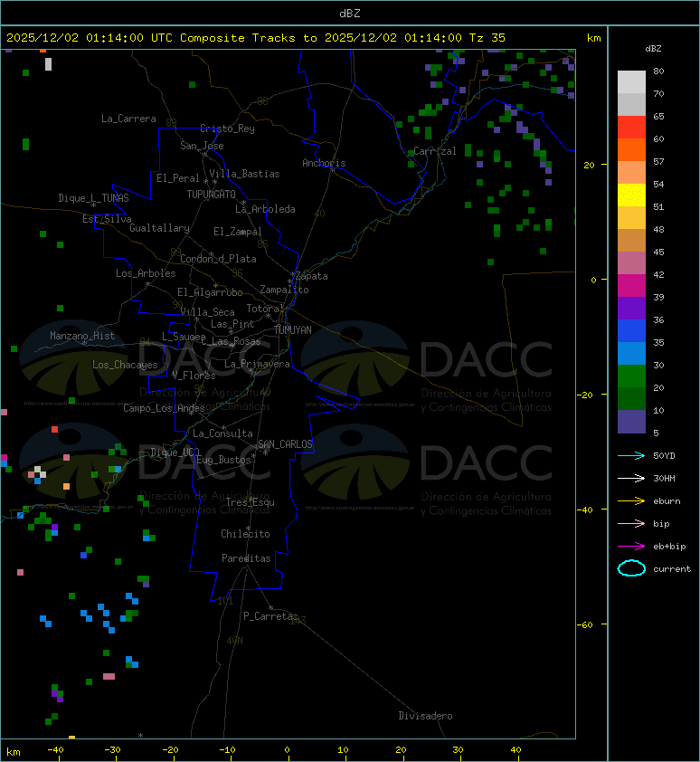Viewport: 700px width, 762px height.
Task: Click the Tres_Esqu place label
Action: pyautogui.click(x=251, y=502)
